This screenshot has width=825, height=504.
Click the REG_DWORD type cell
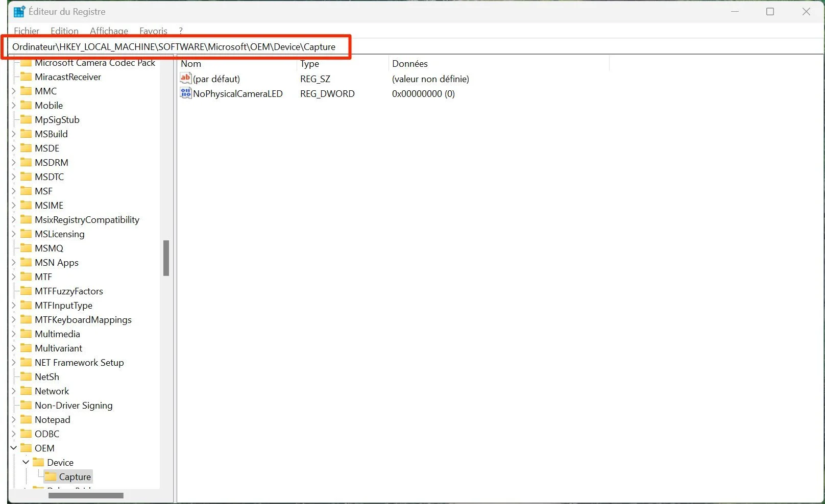point(327,93)
